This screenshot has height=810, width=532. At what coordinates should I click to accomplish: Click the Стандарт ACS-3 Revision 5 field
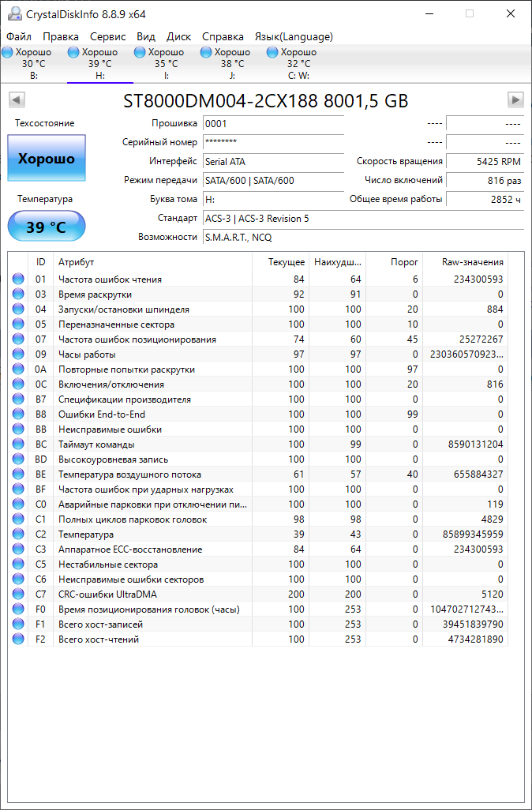tap(364, 218)
